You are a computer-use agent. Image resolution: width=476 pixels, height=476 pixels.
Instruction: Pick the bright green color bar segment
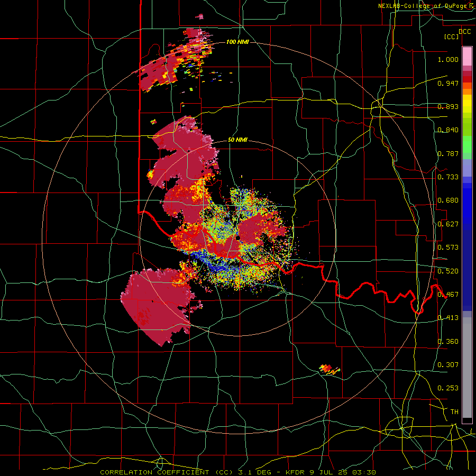[467, 144]
